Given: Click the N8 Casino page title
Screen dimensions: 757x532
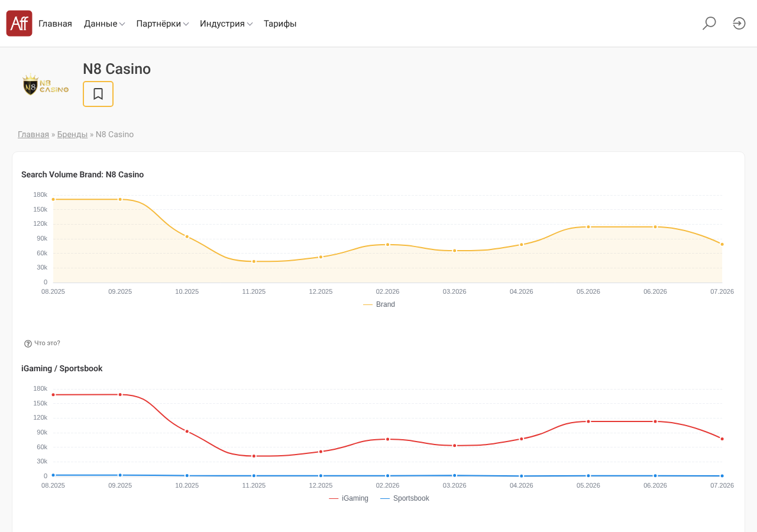Looking at the screenshot, I should [x=117, y=69].
